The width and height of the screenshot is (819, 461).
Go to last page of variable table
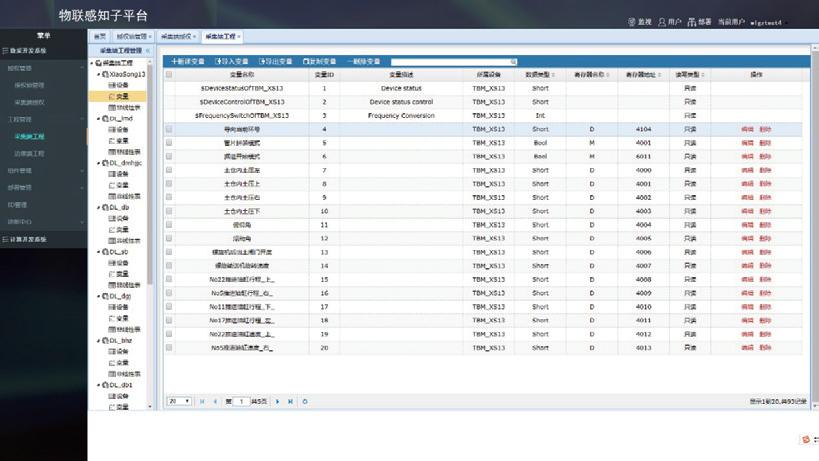[290, 401]
